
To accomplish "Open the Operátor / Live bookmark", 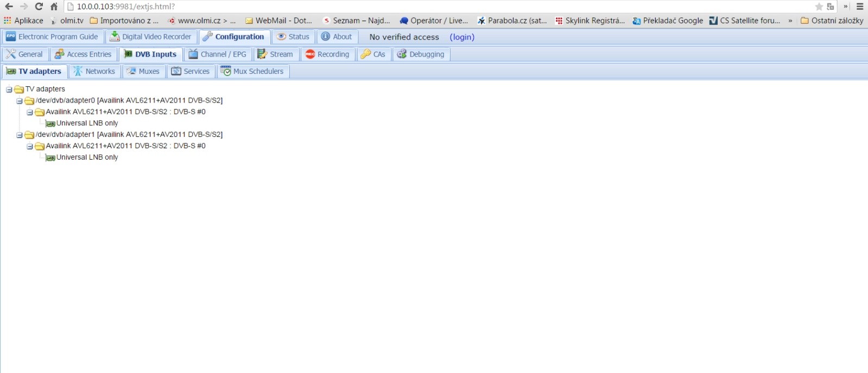I will point(434,21).
